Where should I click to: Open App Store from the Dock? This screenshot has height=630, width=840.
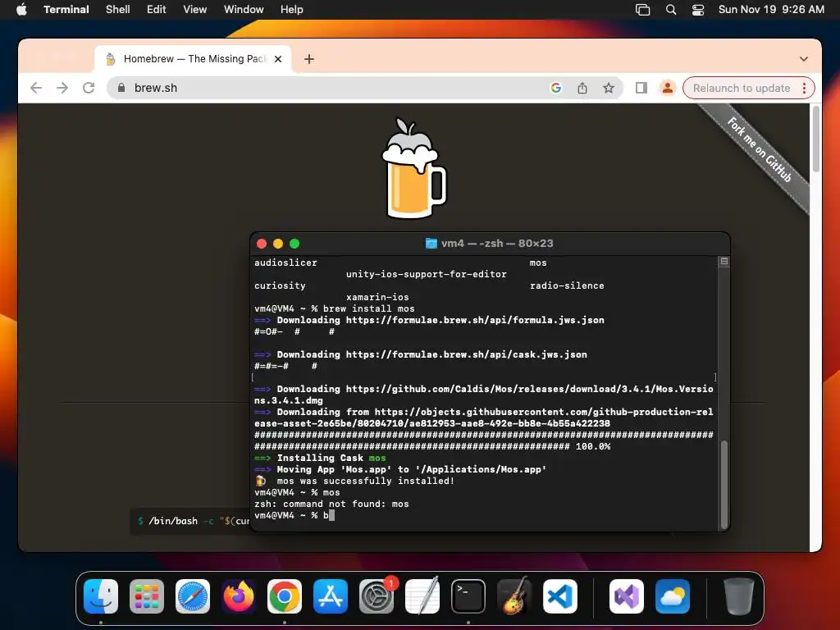click(x=331, y=596)
